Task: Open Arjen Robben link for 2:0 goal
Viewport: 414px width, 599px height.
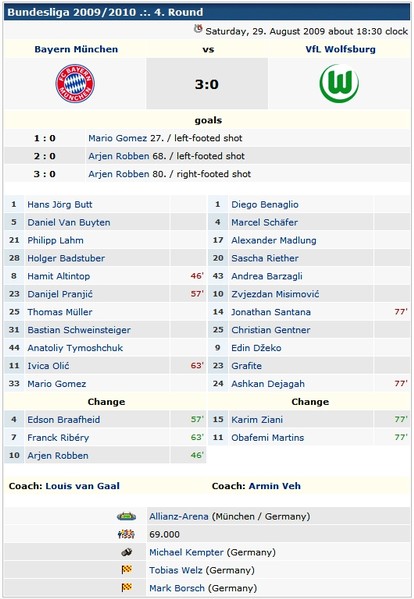Action: (x=119, y=156)
